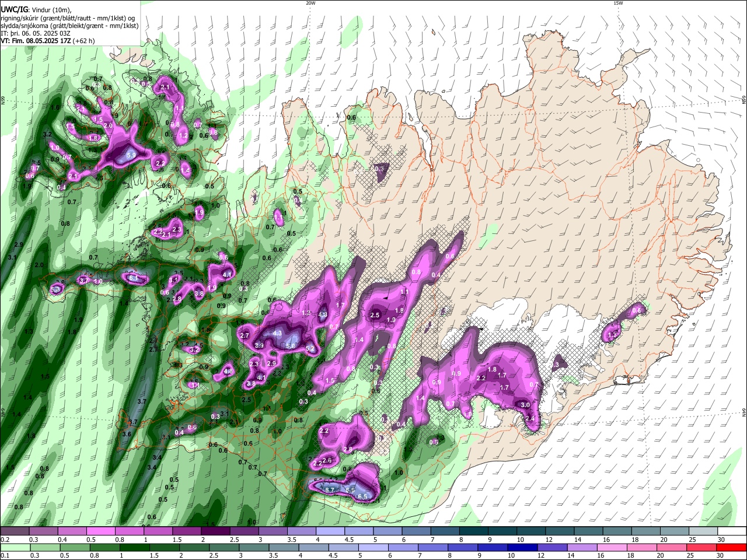The width and height of the screenshot is (747, 560).
Task: Click the 3.9 snowfall value on the map
Action: click(260, 345)
